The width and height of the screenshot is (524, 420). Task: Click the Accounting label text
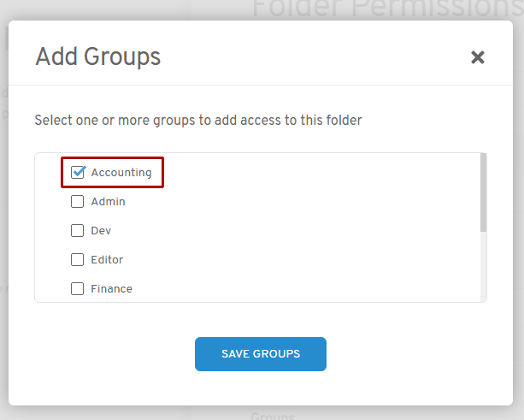coord(121,172)
